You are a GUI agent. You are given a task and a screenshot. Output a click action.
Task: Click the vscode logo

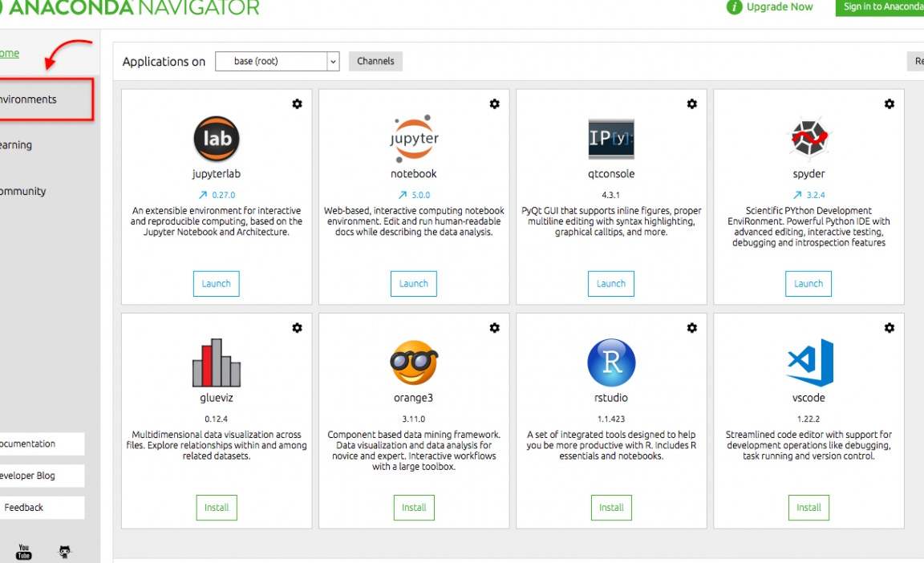click(810, 363)
